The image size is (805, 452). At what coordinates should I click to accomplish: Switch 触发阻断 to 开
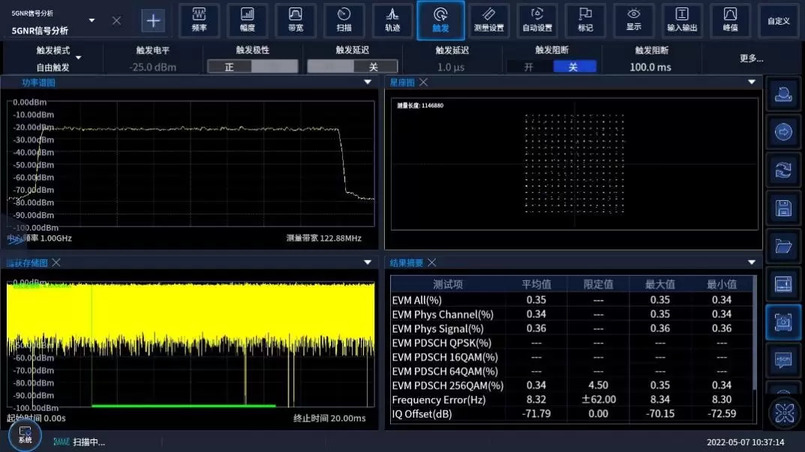pyautogui.click(x=529, y=67)
